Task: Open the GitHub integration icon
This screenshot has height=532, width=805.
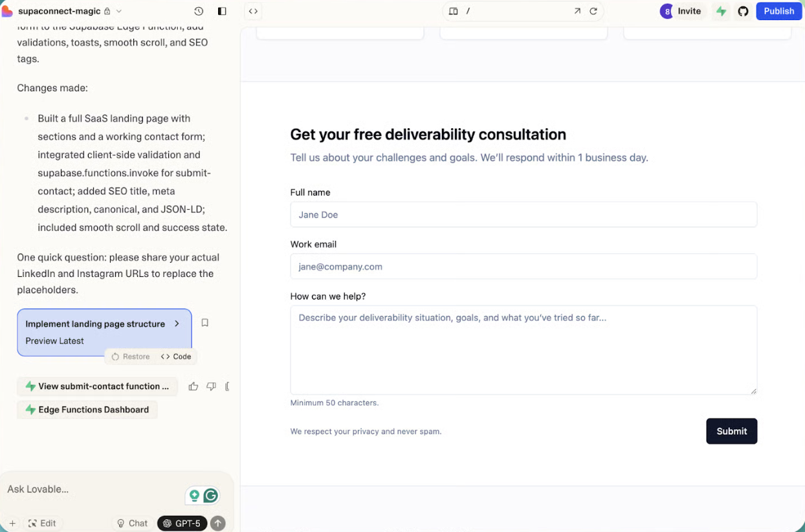Action: pos(743,11)
